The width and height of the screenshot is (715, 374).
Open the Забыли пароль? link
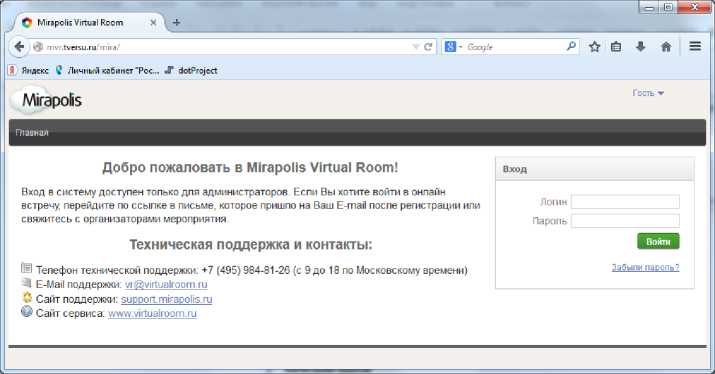tap(645, 267)
